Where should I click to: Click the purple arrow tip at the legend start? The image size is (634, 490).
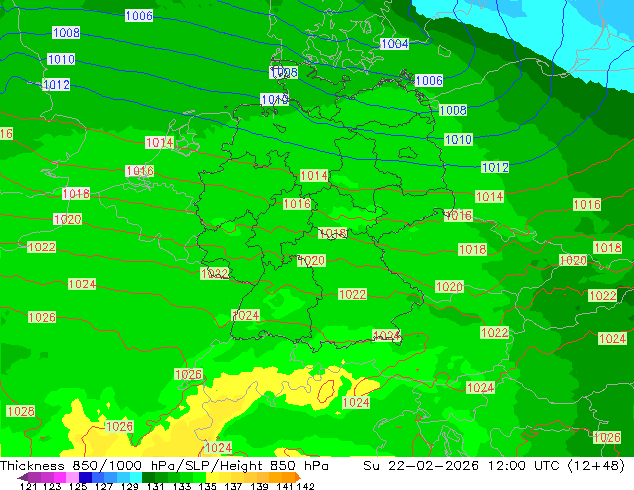point(23,477)
